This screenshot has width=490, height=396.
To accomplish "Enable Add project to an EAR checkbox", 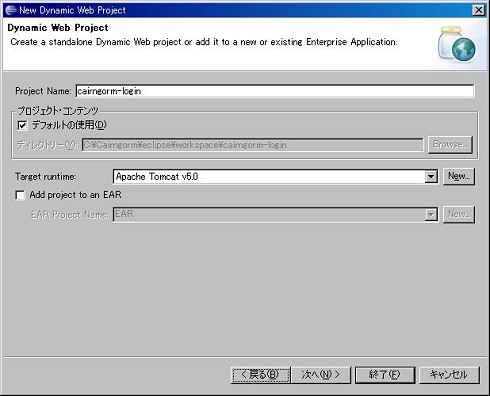I will tap(20, 195).
